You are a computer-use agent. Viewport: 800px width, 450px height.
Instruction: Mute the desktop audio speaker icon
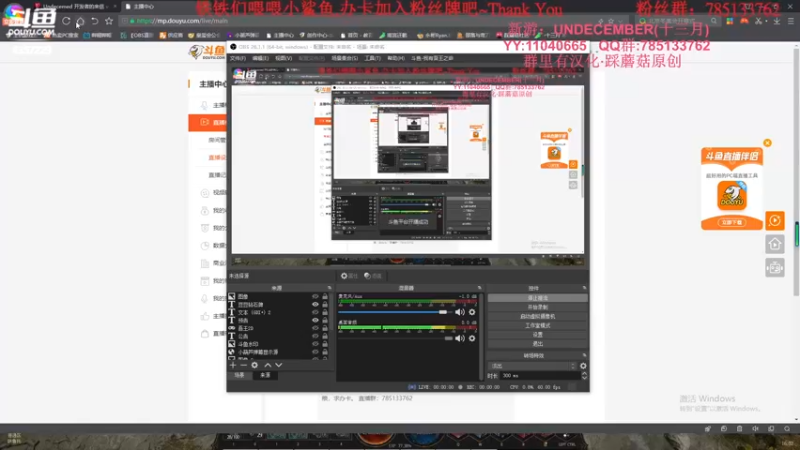(460, 338)
